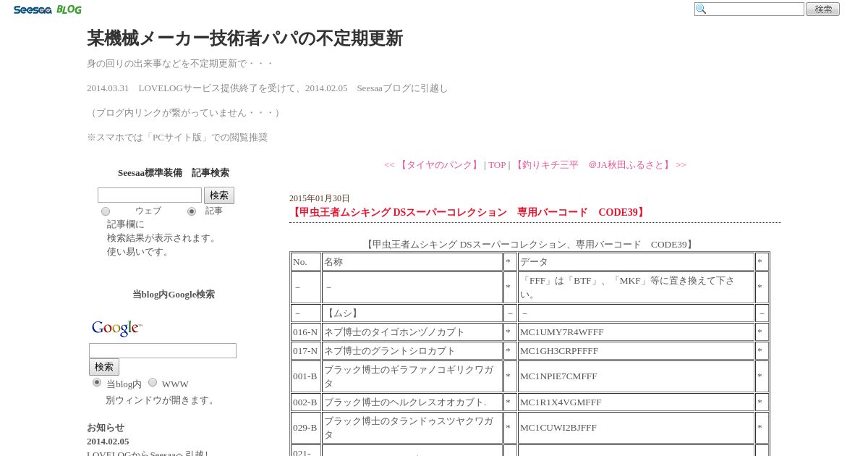Click the 016-N number cell
The height and width of the screenshot is (456, 868).
point(306,332)
